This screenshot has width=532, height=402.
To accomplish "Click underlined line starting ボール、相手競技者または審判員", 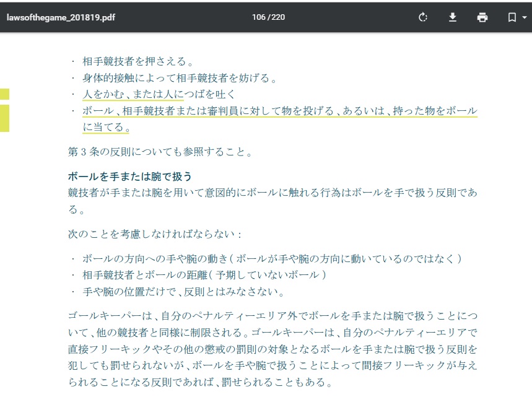I will click(x=280, y=111).
